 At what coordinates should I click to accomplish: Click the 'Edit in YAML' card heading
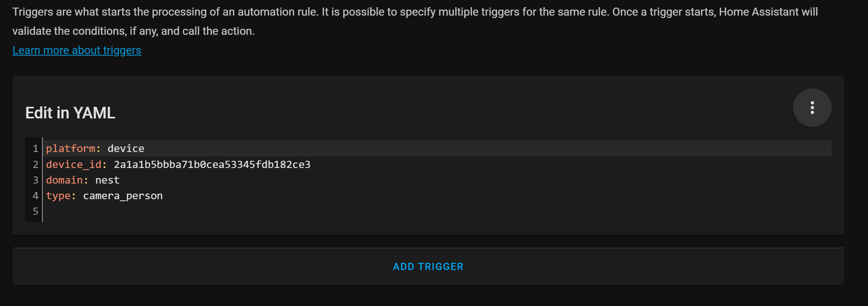[70, 113]
